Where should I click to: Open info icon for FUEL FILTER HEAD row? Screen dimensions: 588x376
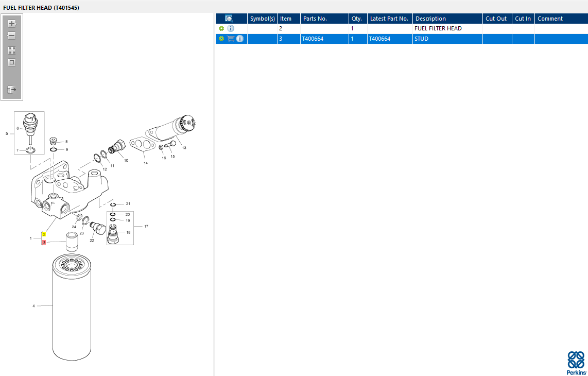click(x=231, y=28)
